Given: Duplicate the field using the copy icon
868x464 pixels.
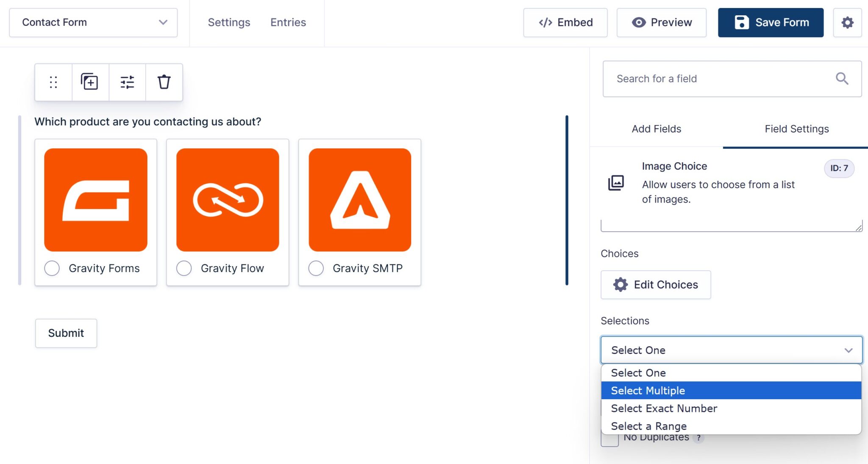Looking at the screenshot, I should [x=90, y=82].
